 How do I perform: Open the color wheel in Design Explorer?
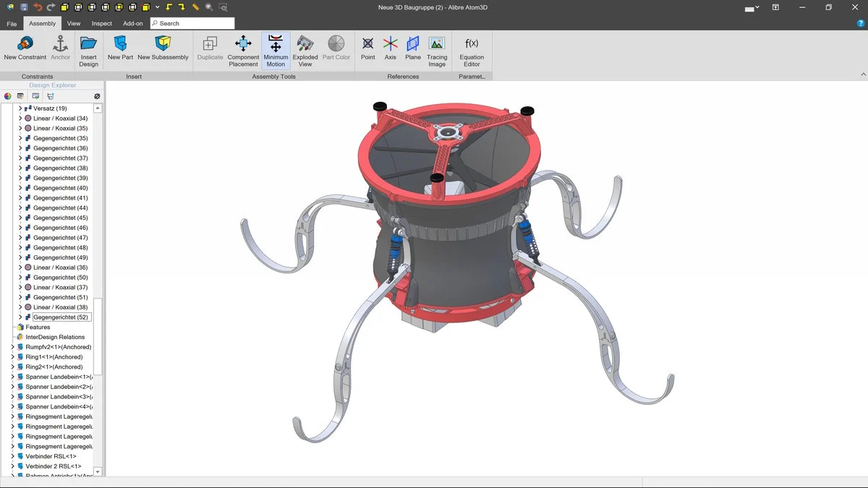pos(8,96)
